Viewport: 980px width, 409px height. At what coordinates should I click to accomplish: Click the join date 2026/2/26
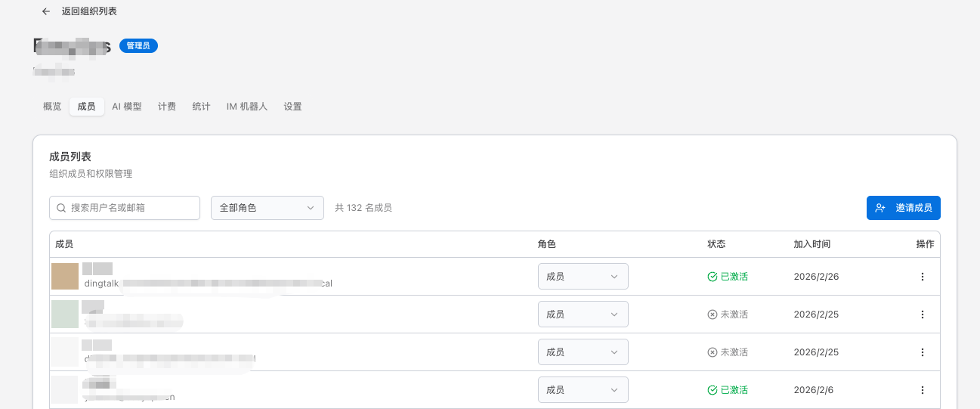pyautogui.click(x=816, y=277)
